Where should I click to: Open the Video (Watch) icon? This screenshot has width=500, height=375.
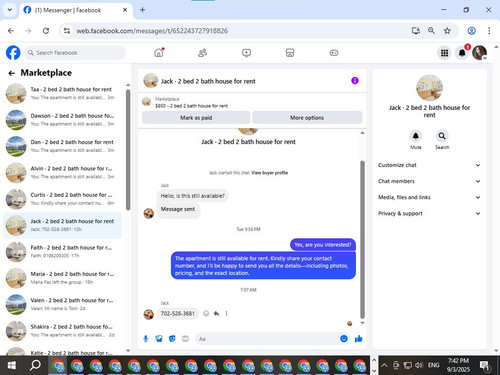[246, 53]
